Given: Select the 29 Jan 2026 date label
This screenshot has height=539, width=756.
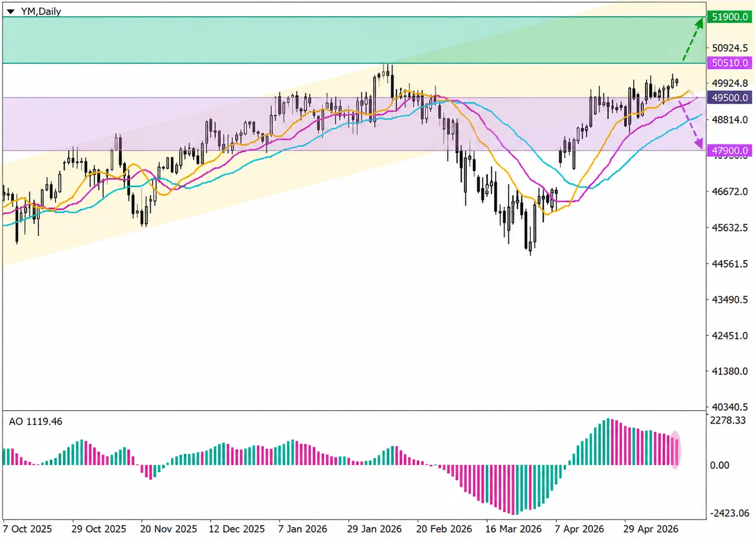Looking at the screenshot, I should (374, 529).
